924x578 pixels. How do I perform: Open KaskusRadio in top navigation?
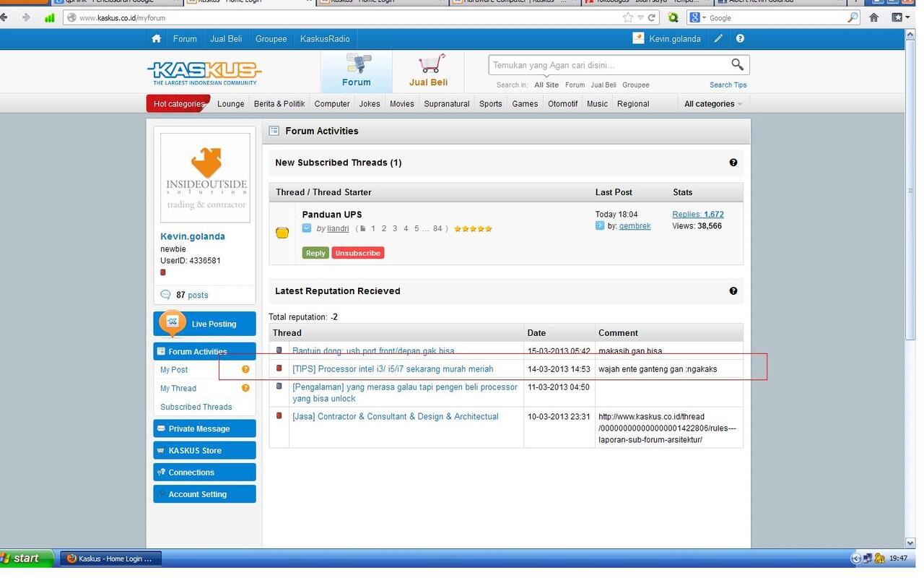pyautogui.click(x=325, y=39)
